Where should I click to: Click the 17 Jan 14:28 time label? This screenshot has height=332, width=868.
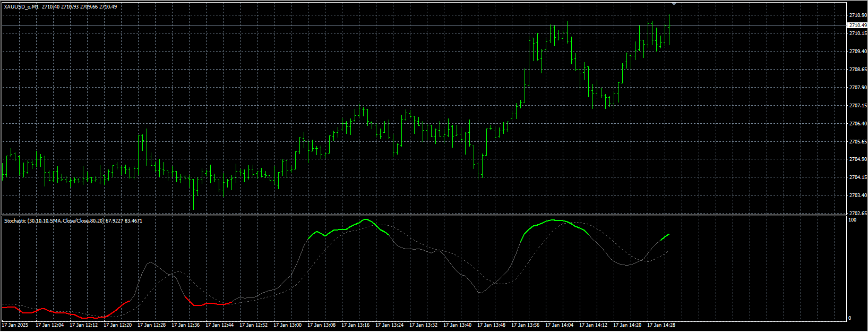pos(661,325)
